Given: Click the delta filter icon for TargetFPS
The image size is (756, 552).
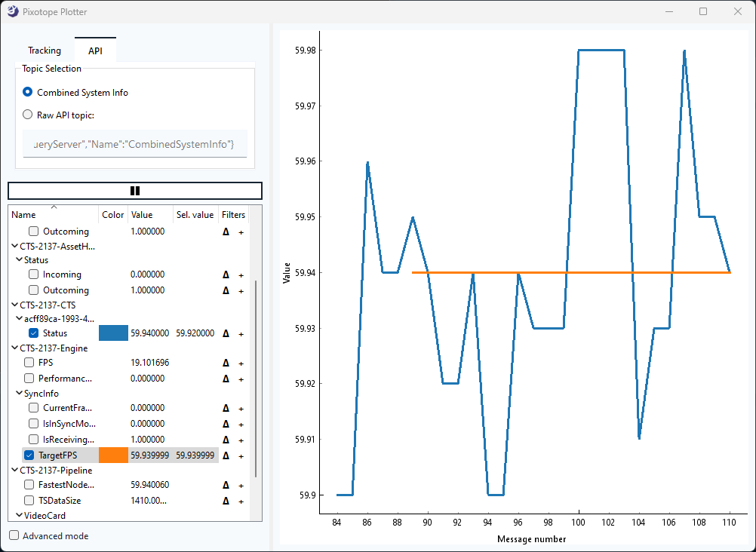Looking at the screenshot, I should pyautogui.click(x=226, y=455).
